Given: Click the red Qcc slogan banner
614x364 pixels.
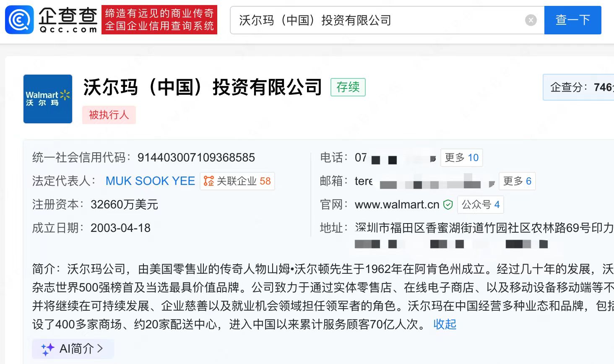Looking at the screenshot, I should [159, 20].
